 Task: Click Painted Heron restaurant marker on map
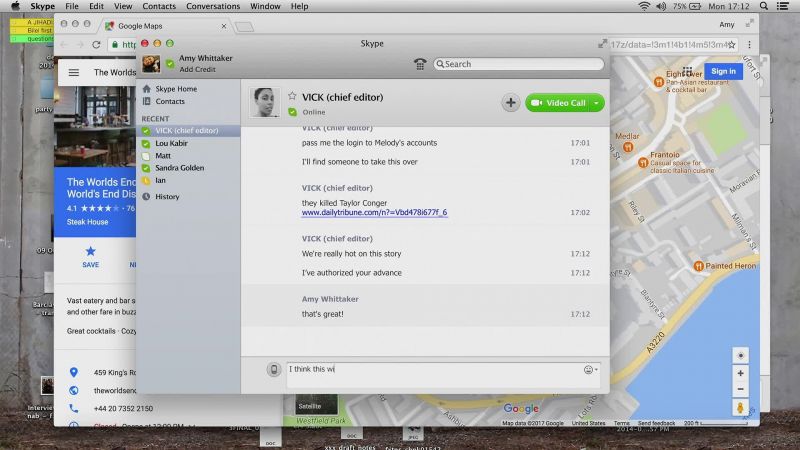(698, 266)
